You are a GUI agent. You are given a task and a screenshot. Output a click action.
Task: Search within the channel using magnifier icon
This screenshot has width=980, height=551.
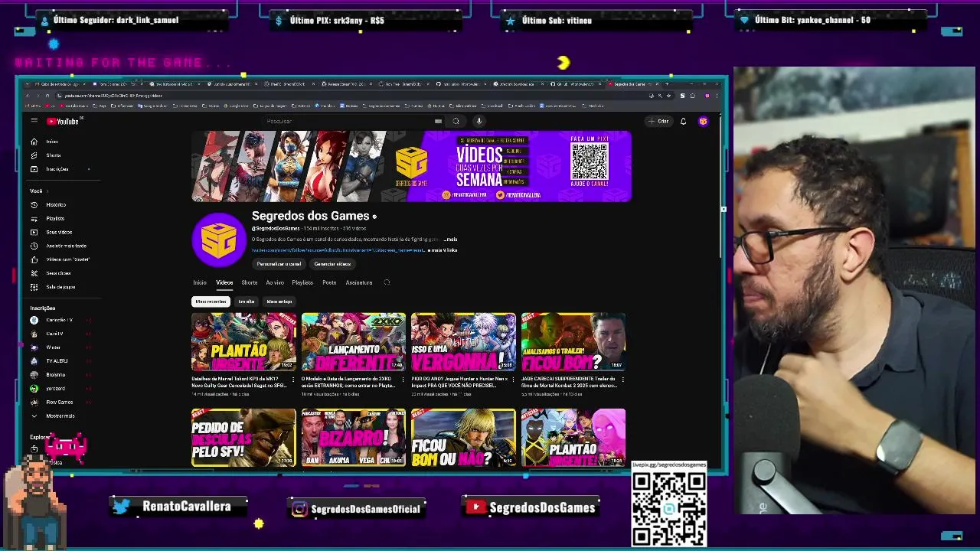click(387, 282)
